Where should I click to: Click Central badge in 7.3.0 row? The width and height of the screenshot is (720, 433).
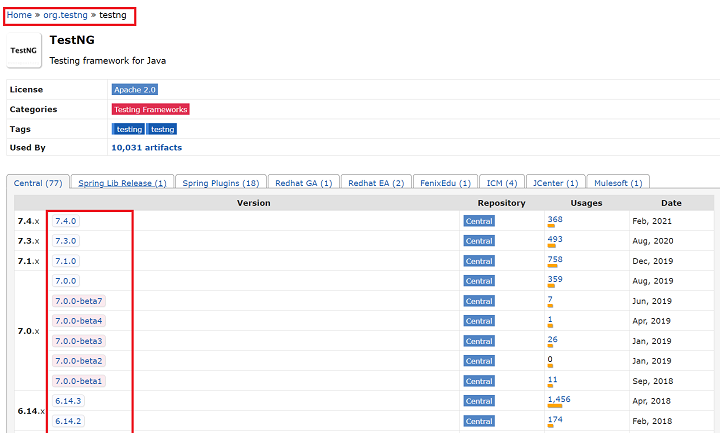click(479, 241)
